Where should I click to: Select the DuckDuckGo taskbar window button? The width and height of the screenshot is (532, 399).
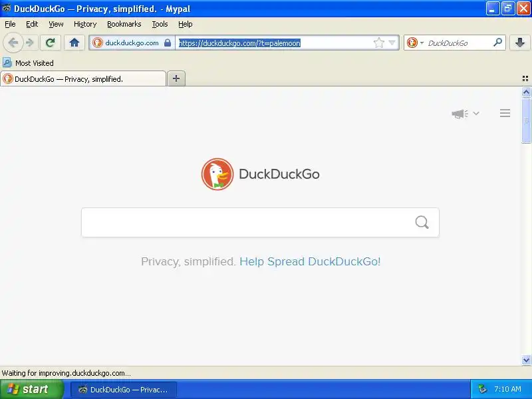[x=124, y=390]
